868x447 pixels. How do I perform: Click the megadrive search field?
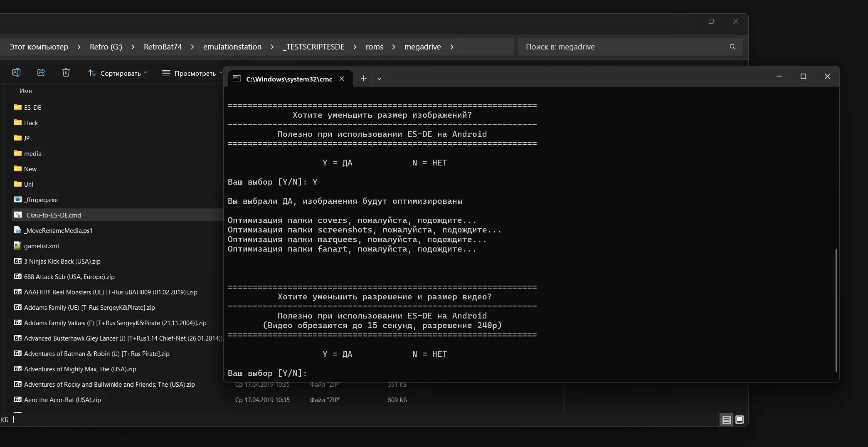click(x=624, y=47)
